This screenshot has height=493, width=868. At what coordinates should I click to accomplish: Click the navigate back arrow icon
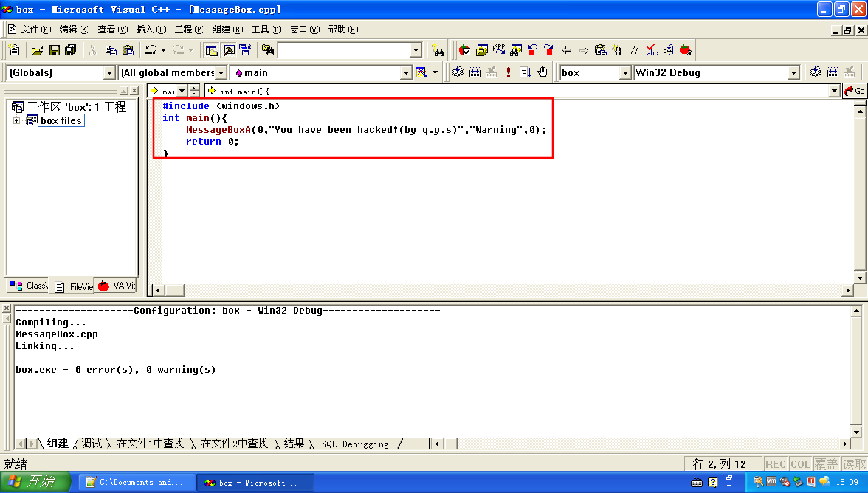click(567, 50)
